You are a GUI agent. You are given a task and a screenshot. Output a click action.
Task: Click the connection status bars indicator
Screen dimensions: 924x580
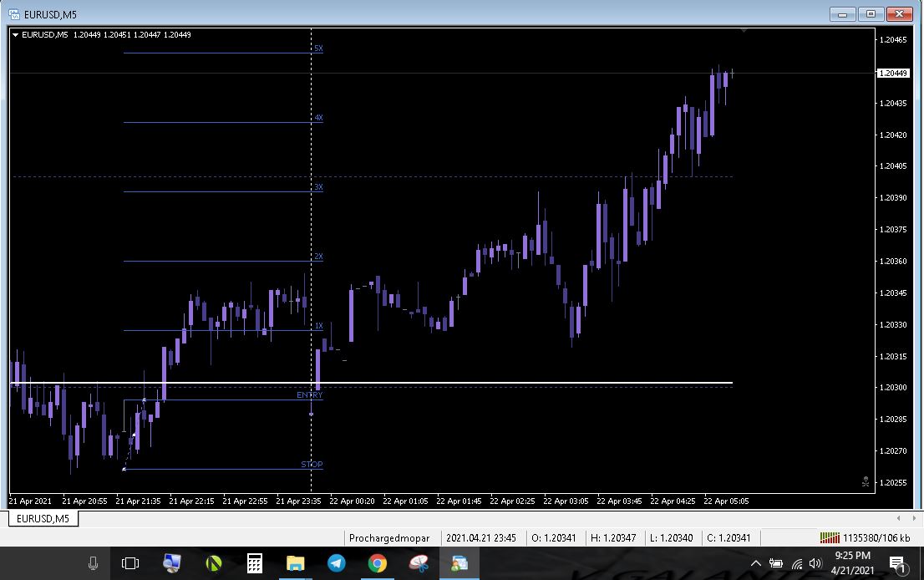(829, 538)
